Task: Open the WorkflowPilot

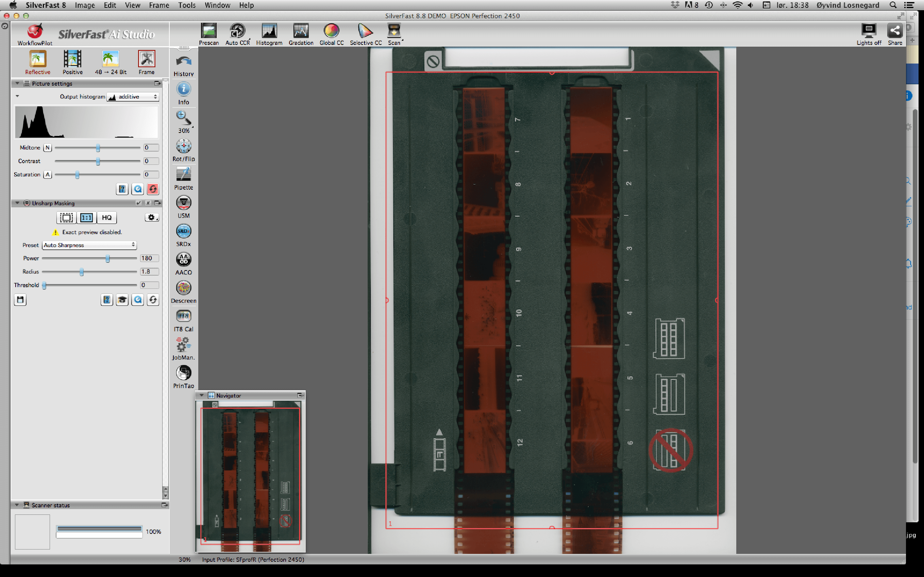Action: tap(35, 35)
